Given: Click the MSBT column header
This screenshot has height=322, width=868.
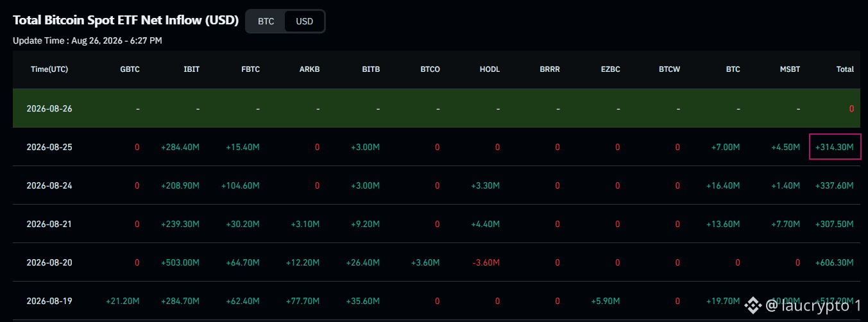Looking at the screenshot, I should [790, 69].
